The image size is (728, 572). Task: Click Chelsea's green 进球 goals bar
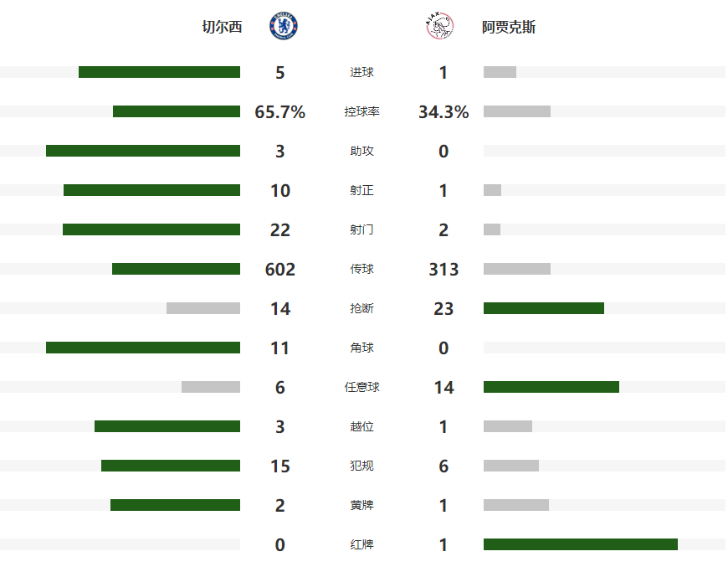point(159,72)
